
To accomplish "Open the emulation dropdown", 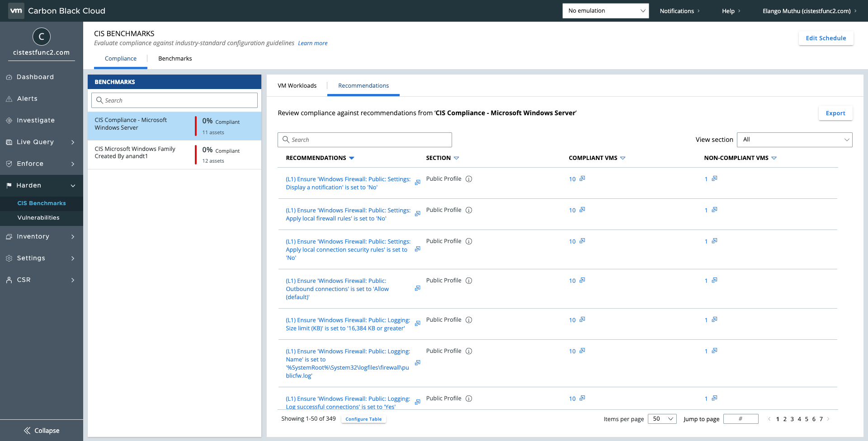I will (x=605, y=11).
